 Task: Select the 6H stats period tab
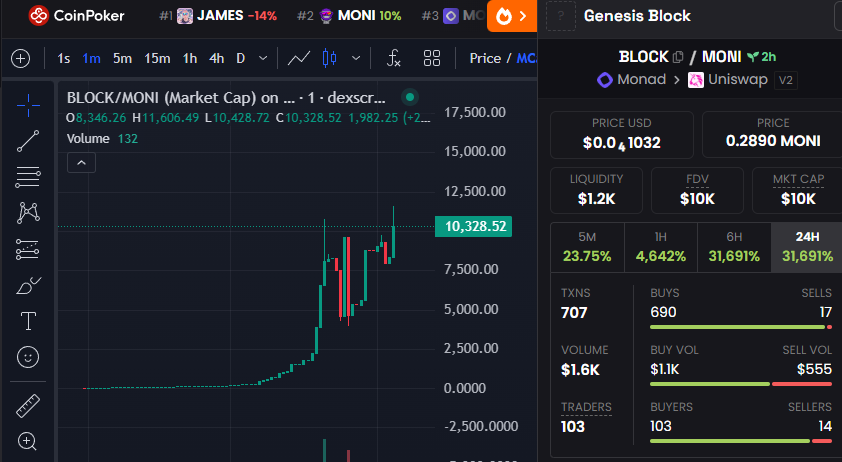click(734, 247)
